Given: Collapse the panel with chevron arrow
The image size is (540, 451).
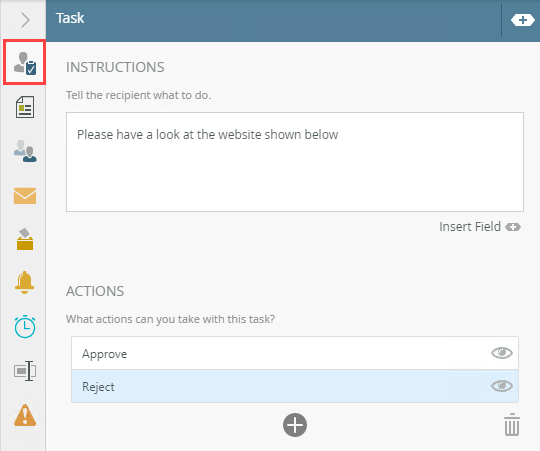Looking at the screenshot, I should 25,20.
